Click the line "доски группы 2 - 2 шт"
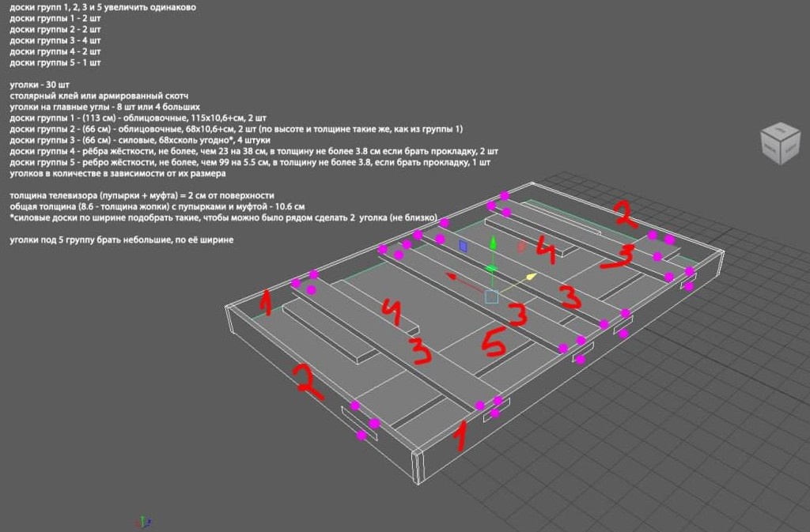Viewport: 810px width, 532px height. [55, 29]
